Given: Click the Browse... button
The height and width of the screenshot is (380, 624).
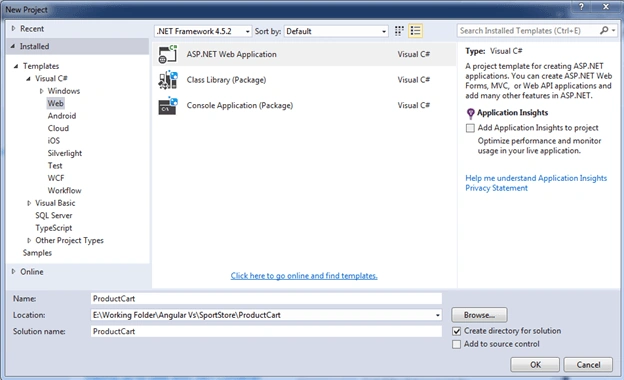Looking at the screenshot, I should point(479,315).
